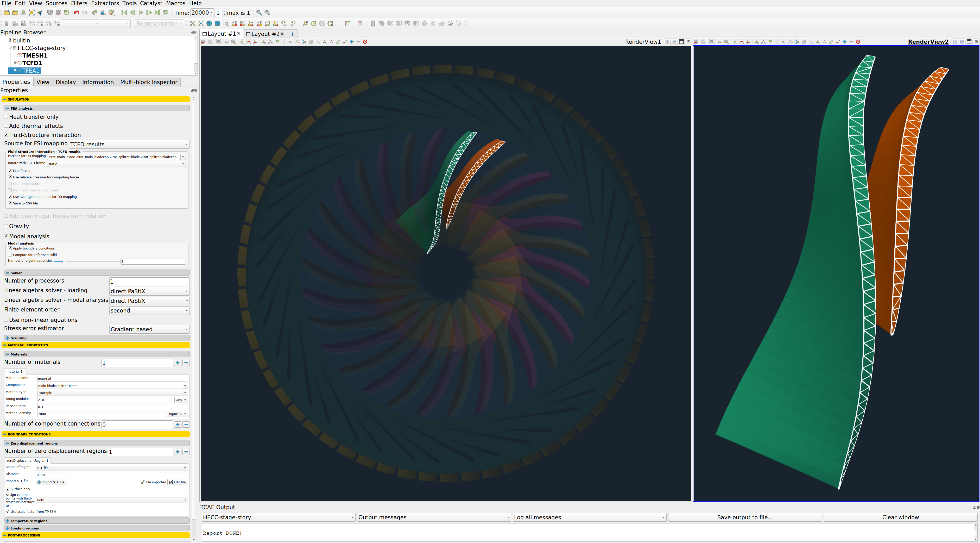Toggle Save to CSV file

[10, 204]
